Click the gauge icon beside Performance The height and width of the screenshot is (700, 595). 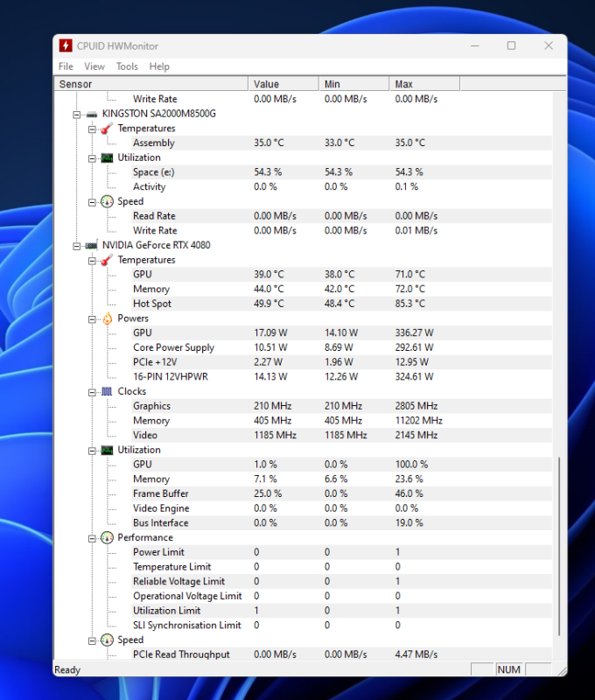107,538
